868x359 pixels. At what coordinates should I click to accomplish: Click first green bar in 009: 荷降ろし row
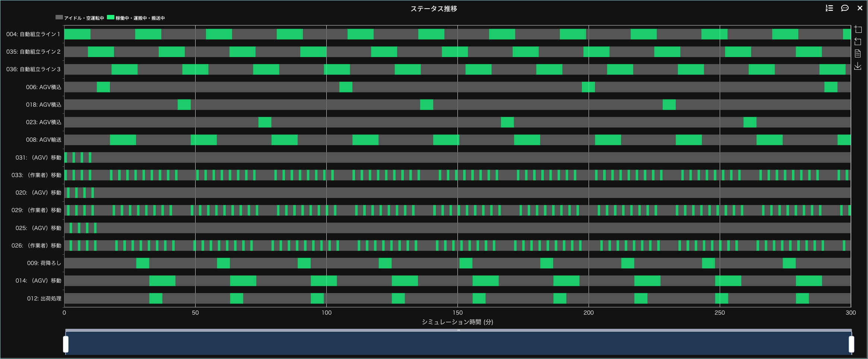click(143, 263)
